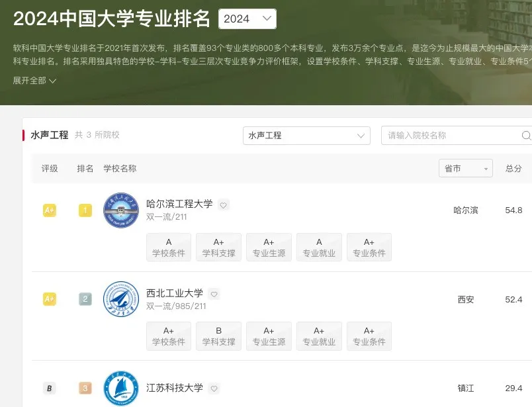Click the 西安 city cell
Image resolution: width=532 pixels, height=407 pixels.
(466, 299)
